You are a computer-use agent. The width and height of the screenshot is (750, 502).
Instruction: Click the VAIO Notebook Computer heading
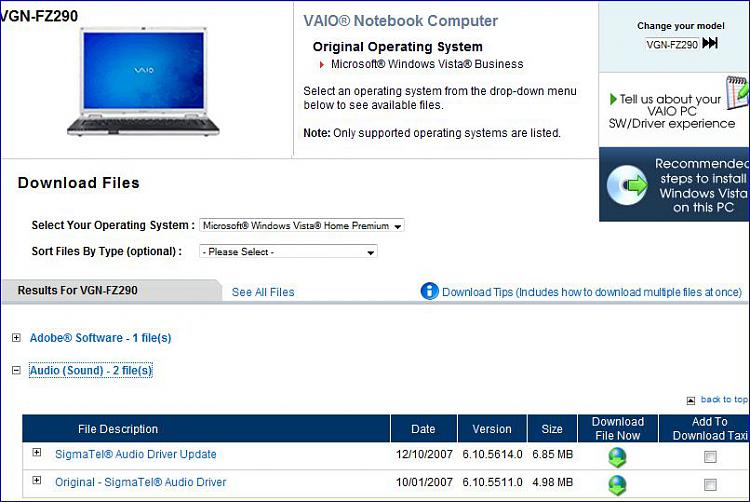(x=400, y=21)
